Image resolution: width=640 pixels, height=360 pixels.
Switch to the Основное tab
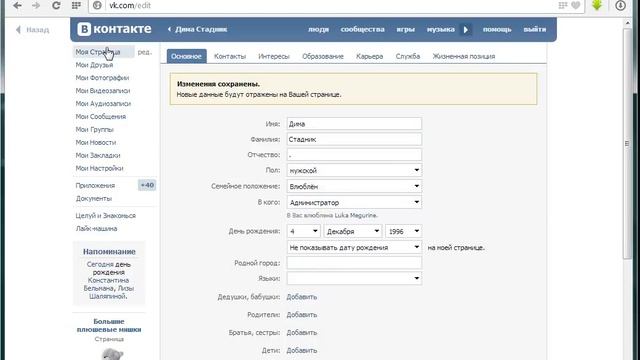click(x=187, y=56)
